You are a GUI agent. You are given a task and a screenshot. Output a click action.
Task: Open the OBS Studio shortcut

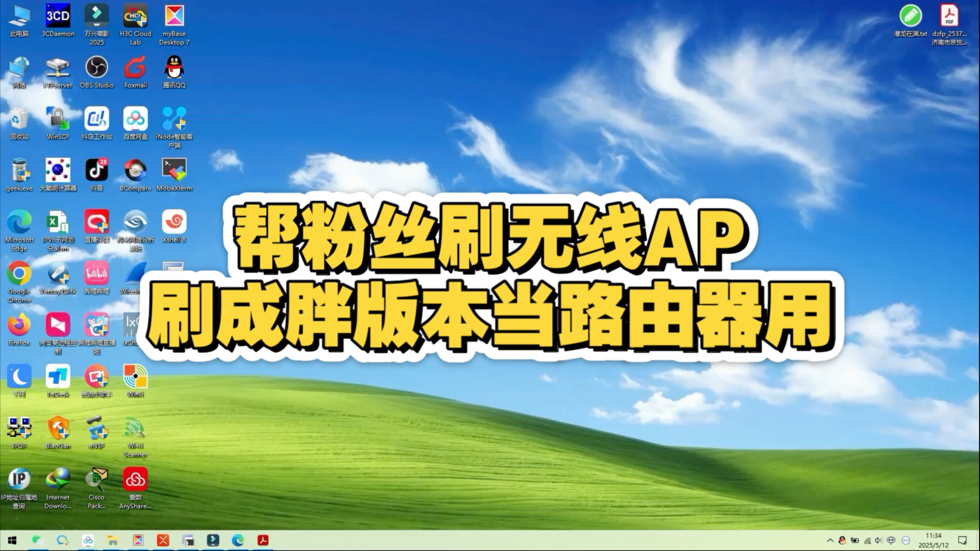pos(97,73)
